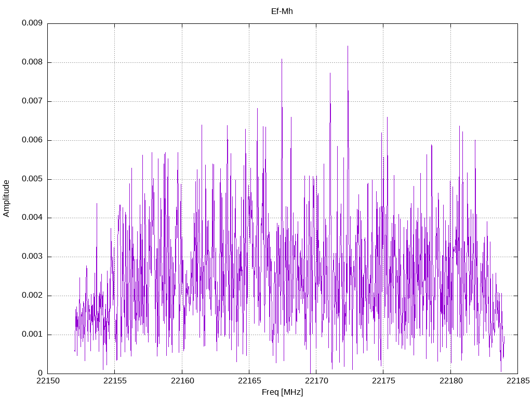Screen dimensions: 532x399
Task: Click x-axis tick label 22150
Action: (48, 381)
